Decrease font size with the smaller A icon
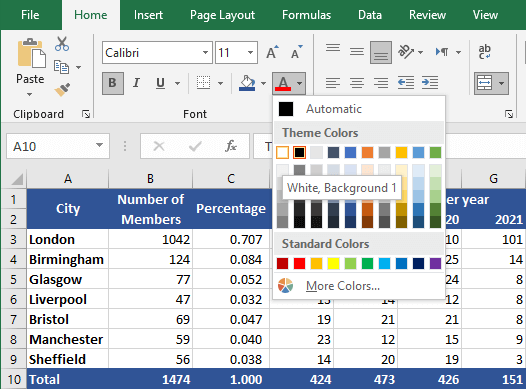Viewport: 526px width, 389px height. 297,52
